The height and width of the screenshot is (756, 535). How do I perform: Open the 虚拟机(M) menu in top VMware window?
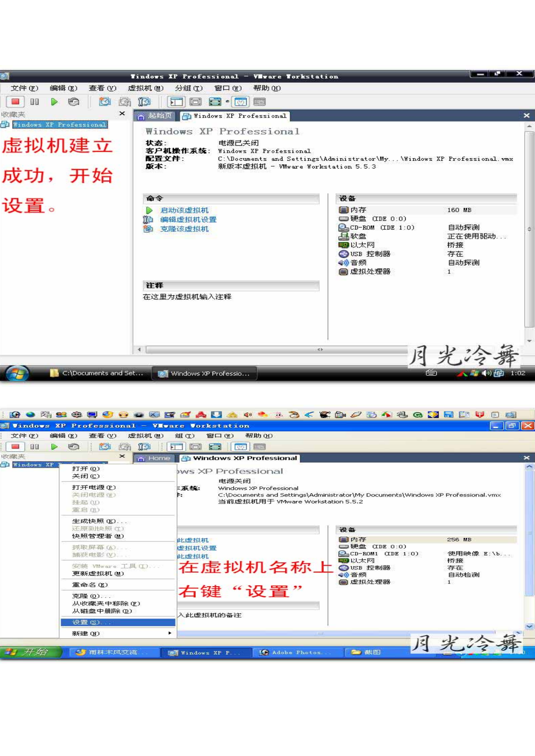click(146, 88)
